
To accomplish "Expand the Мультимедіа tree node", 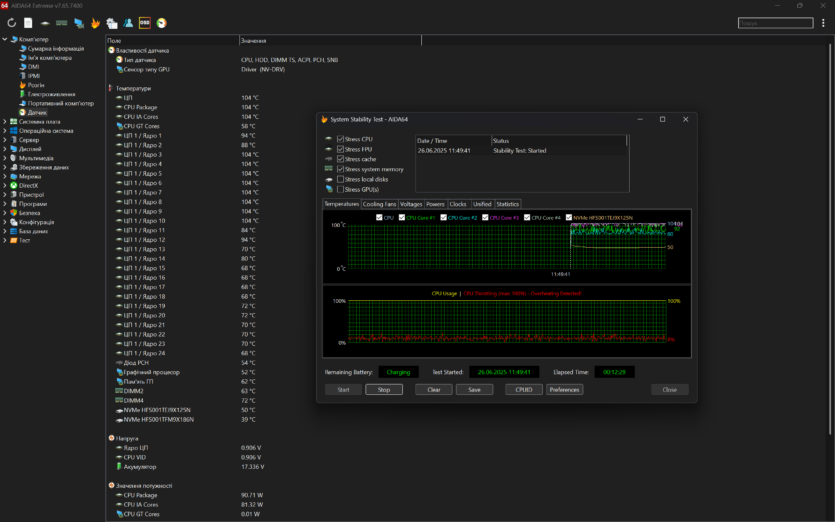I will click(x=5, y=158).
